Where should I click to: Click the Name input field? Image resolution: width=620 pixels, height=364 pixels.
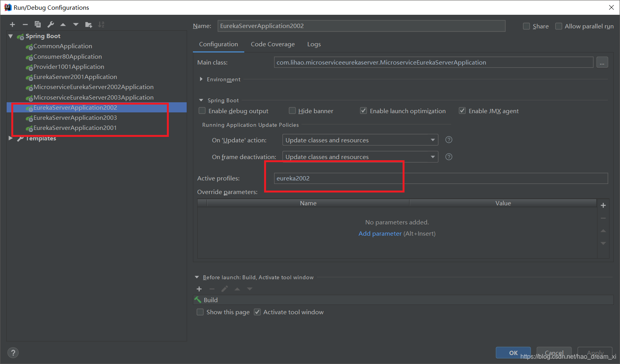pyautogui.click(x=361, y=26)
